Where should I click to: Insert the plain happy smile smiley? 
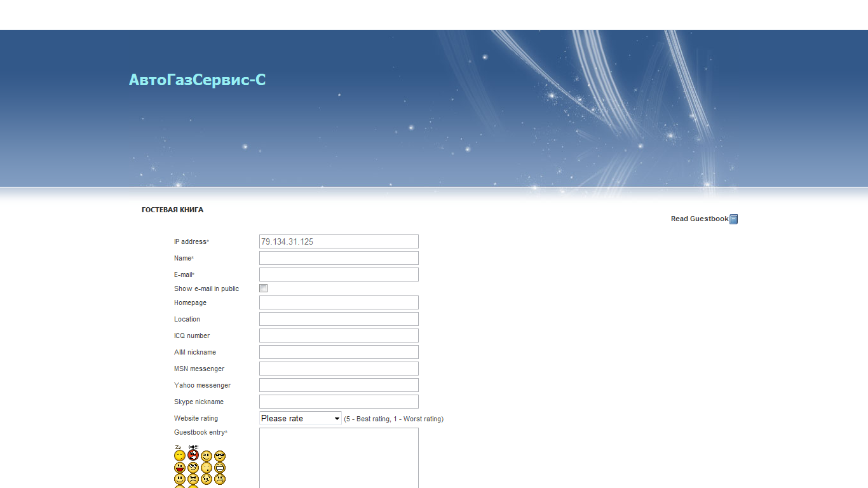[x=180, y=479]
